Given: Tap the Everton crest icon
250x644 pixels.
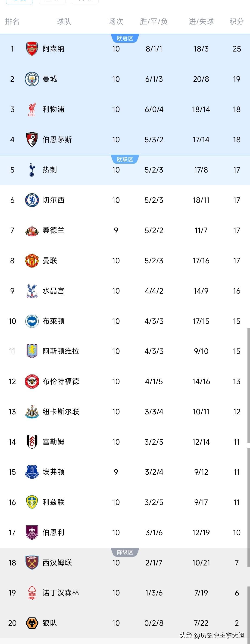Looking at the screenshot, I should (32, 472).
